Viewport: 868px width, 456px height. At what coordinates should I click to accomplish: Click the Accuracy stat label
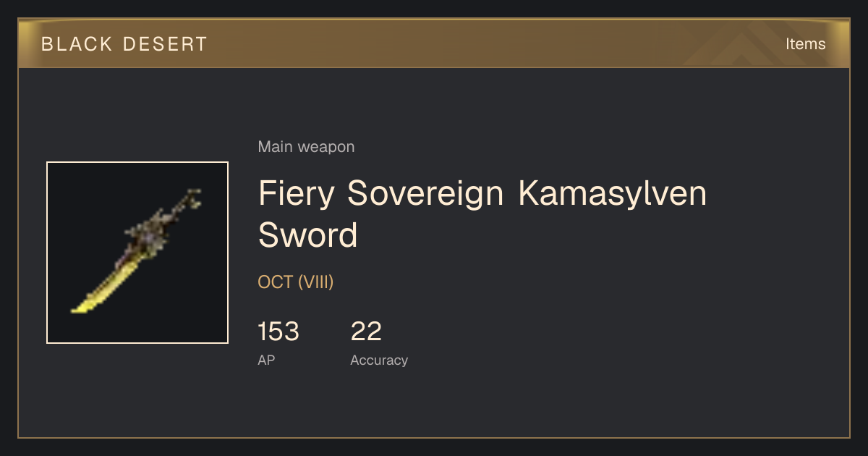coord(379,360)
